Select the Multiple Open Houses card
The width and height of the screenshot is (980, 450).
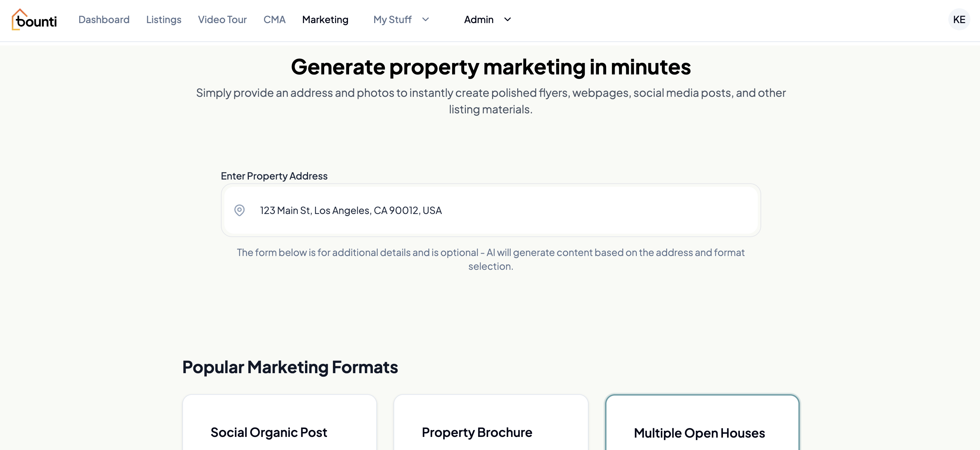click(x=702, y=422)
